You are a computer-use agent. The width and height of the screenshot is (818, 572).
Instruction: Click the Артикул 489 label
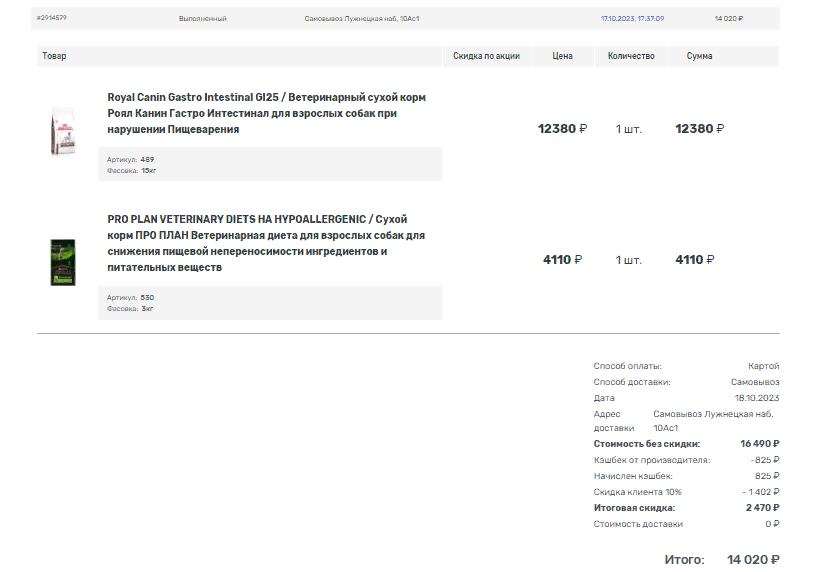click(130, 159)
